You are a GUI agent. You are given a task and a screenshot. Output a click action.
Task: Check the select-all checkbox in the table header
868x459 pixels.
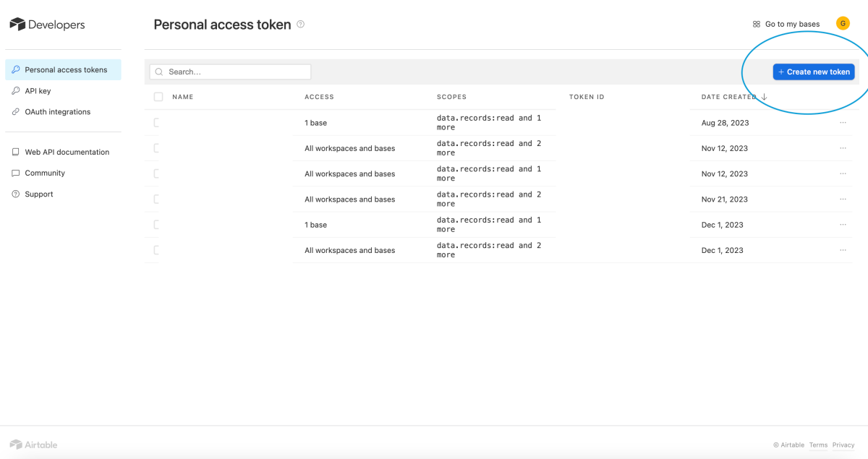pos(158,96)
